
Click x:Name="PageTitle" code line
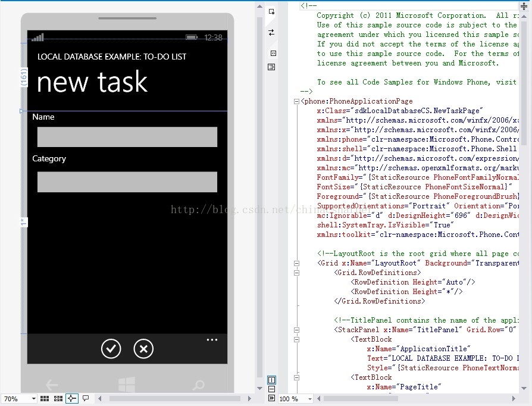(x=404, y=387)
